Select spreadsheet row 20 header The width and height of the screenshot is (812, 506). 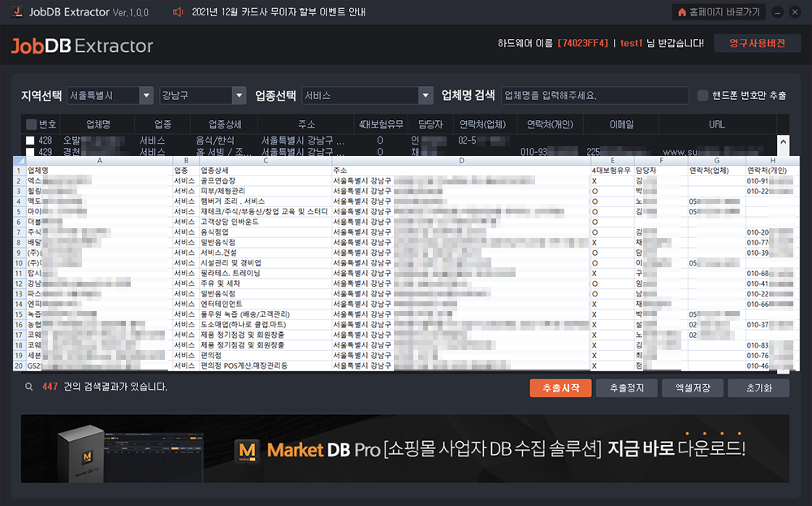pyautogui.click(x=19, y=365)
